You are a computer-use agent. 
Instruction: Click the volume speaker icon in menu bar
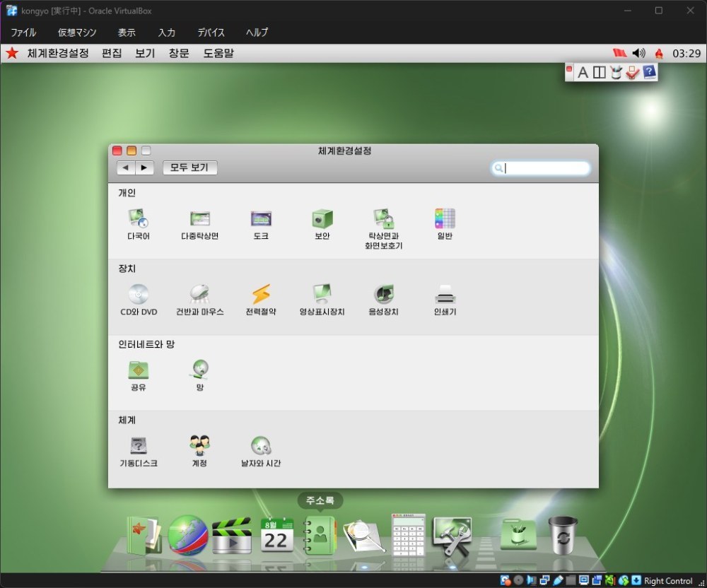click(639, 53)
